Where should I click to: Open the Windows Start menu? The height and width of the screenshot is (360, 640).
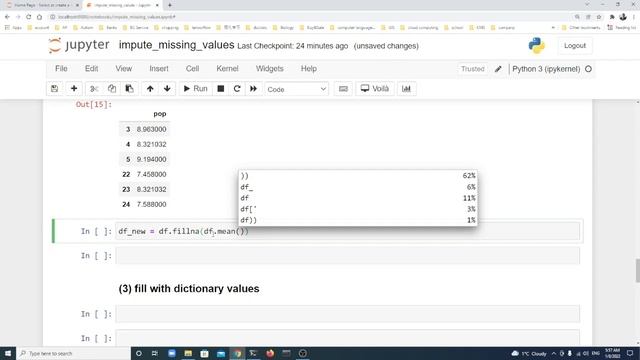(x=8, y=353)
